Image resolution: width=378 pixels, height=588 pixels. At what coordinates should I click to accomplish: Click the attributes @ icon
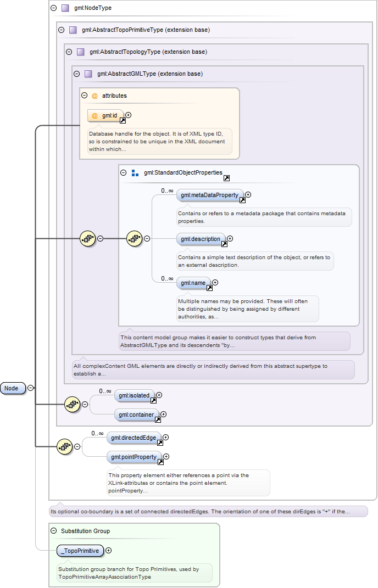click(x=94, y=96)
